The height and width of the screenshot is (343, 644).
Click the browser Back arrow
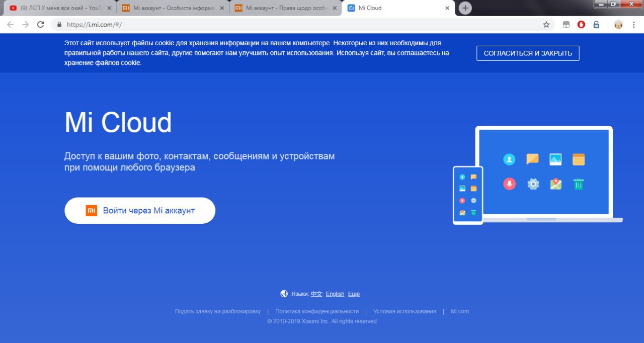(11, 24)
